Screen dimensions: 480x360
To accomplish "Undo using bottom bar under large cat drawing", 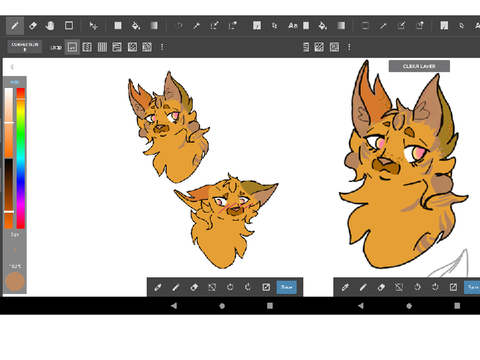I will click(x=417, y=287).
